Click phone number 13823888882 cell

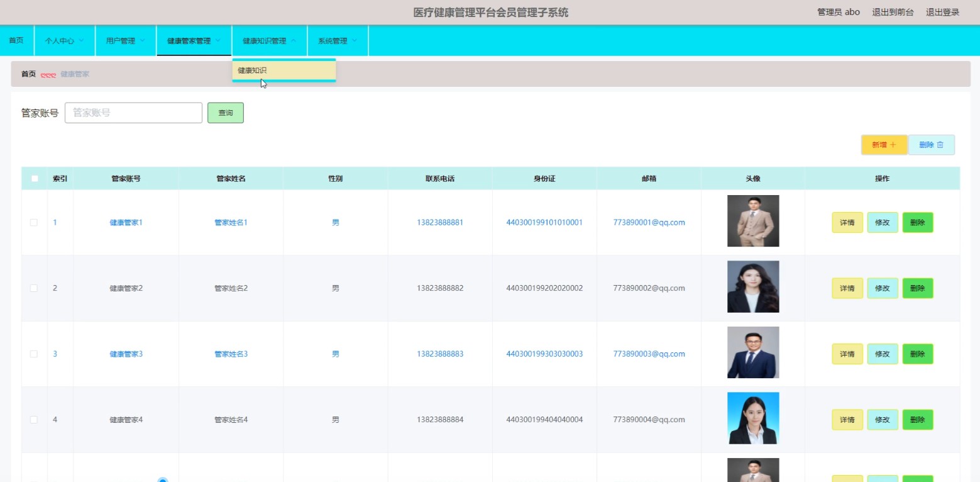coord(440,288)
